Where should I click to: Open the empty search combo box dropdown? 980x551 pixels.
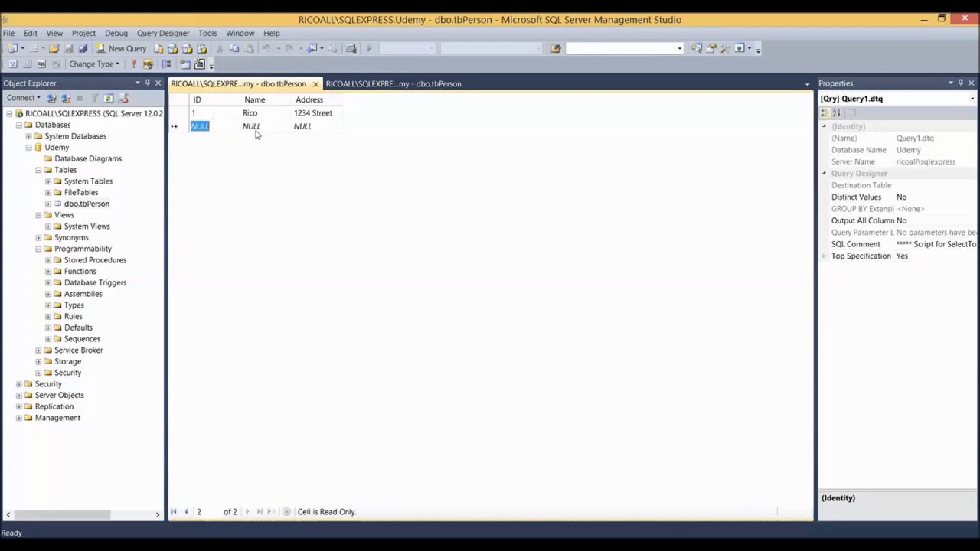click(679, 48)
